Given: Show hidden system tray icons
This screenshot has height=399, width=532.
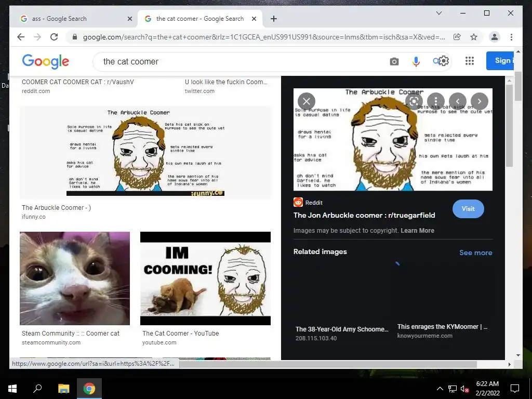Looking at the screenshot, I should coord(440,389).
